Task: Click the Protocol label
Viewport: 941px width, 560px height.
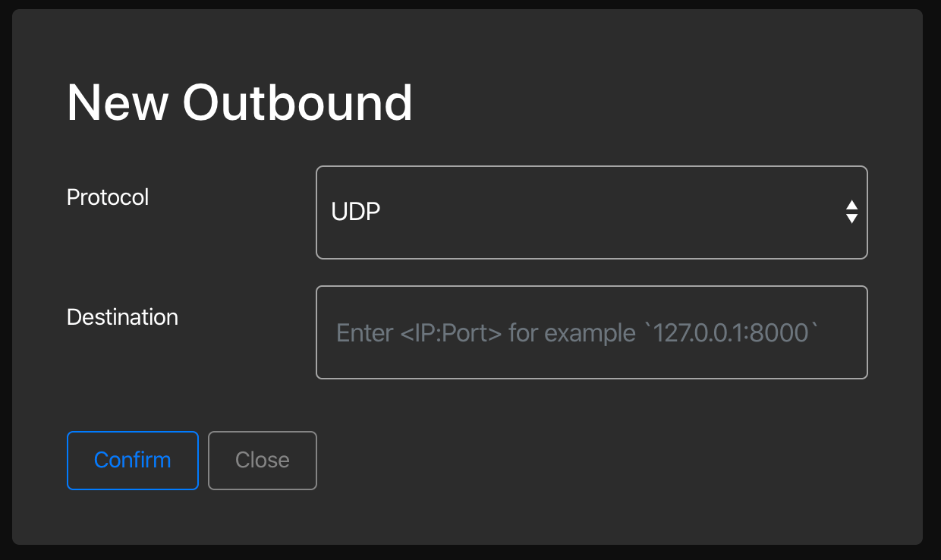Action: (108, 197)
